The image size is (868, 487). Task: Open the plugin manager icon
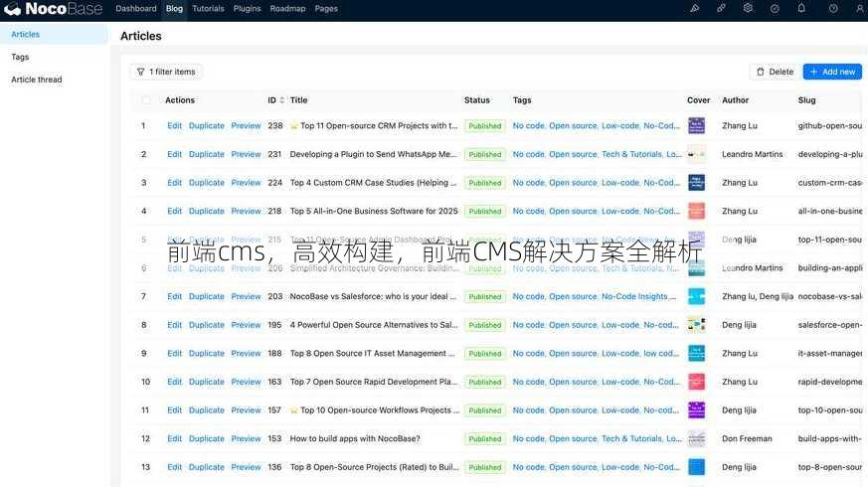(721, 8)
